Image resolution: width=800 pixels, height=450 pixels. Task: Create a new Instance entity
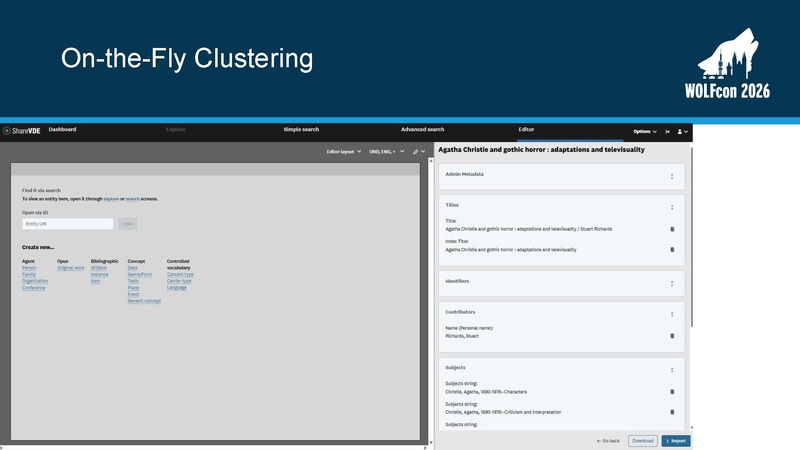point(99,274)
